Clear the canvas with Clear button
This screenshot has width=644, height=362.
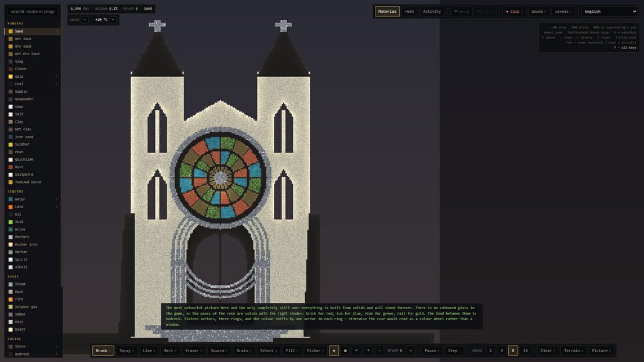(548, 350)
